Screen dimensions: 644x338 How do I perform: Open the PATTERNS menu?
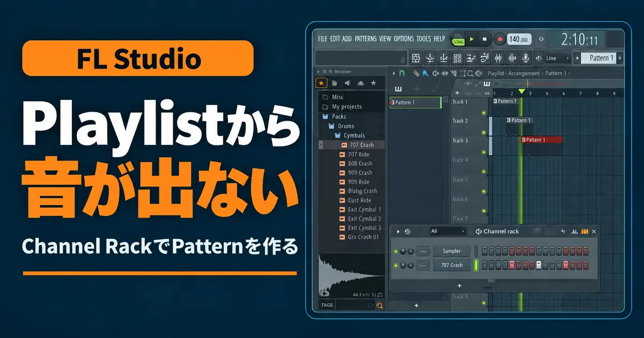[x=365, y=39]
